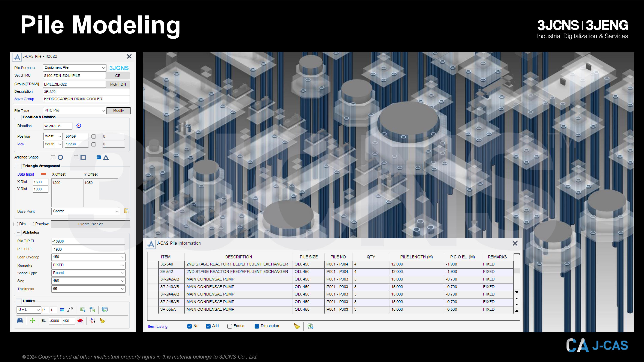644x362 pixels.
Task: Click the circle arrangement shape icon
Action: coord(61,157)
